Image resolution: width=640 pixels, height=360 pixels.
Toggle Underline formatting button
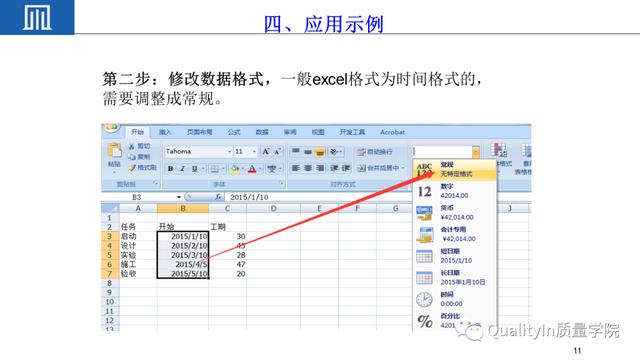pyautogui.click(x=194, y=169)
